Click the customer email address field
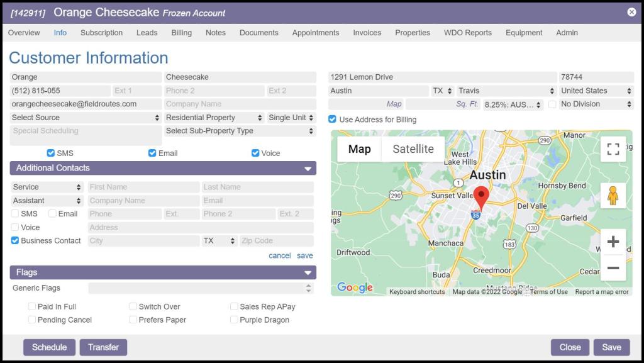Viewport: 644px width, 363px height. 86,104
